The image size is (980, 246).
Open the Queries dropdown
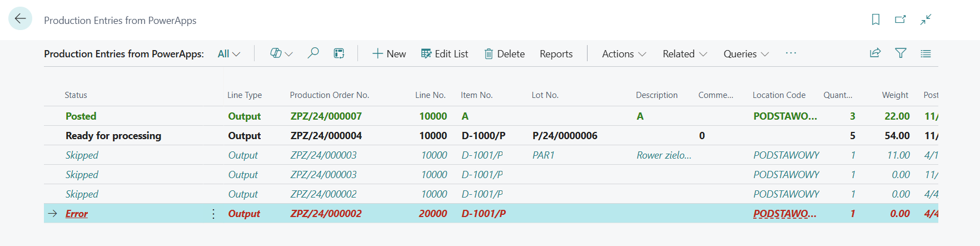tap(746, 54)
